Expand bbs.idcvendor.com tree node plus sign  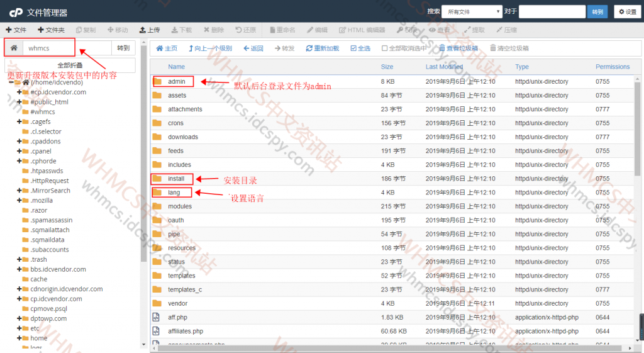(x=19, y=269)
